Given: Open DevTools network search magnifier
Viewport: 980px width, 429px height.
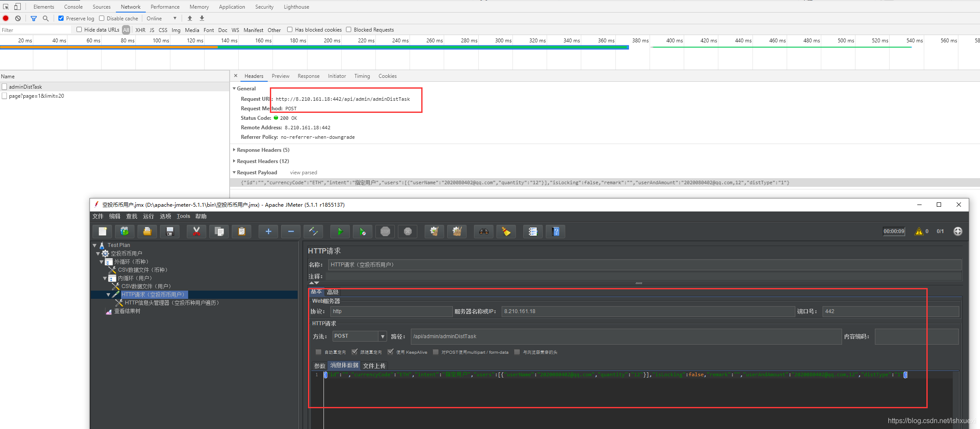Looking at the screenshot, I should 45,18.
